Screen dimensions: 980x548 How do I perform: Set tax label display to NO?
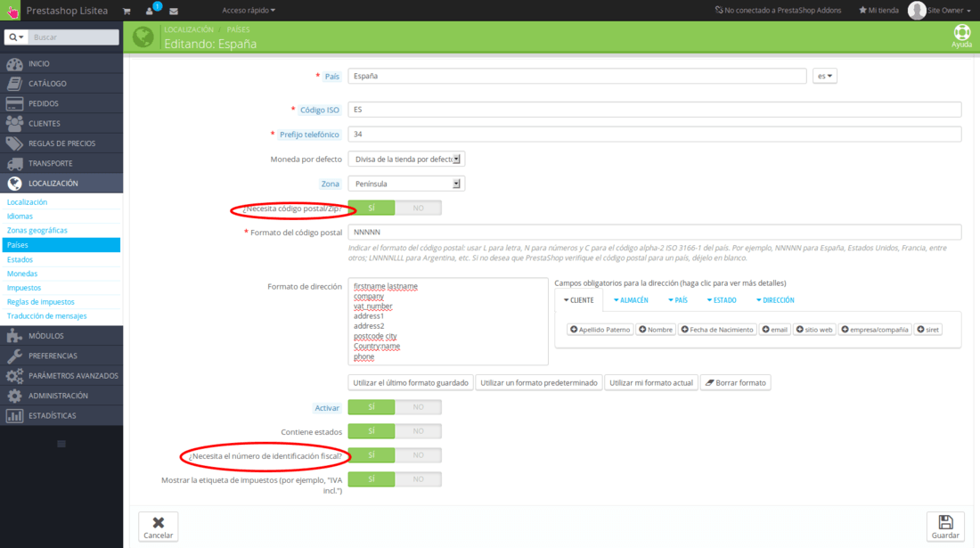point(418,479)
